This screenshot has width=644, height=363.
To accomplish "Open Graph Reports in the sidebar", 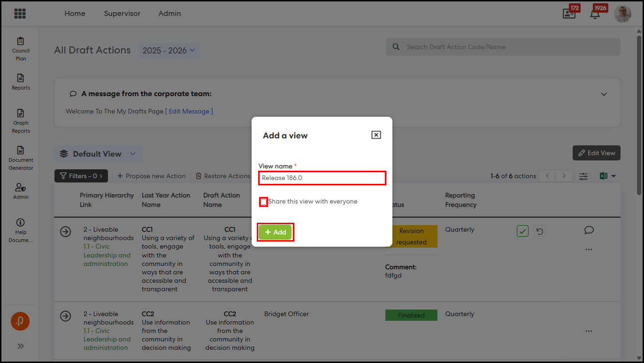I will click(x=21, y=121).
